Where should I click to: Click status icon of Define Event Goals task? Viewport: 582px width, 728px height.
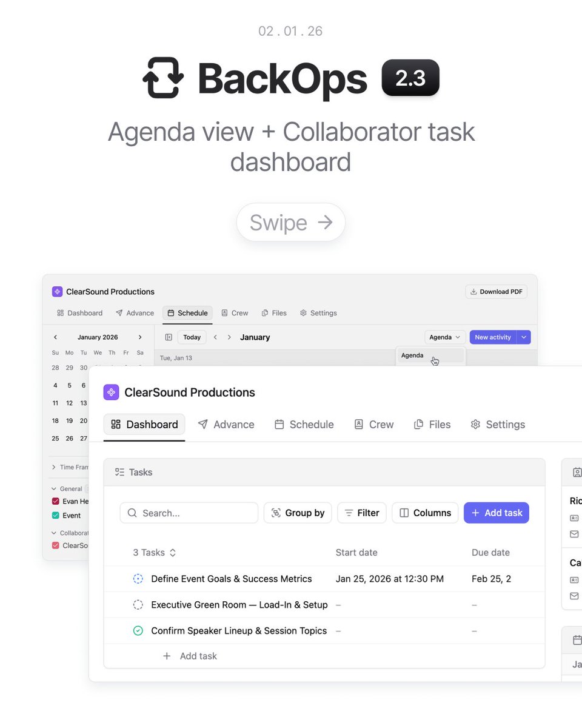[x=138, y=579]
